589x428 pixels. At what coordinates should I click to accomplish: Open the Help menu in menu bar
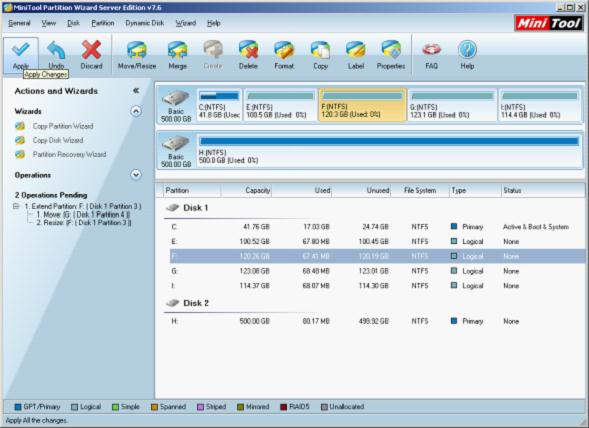(x=213, y=23)
